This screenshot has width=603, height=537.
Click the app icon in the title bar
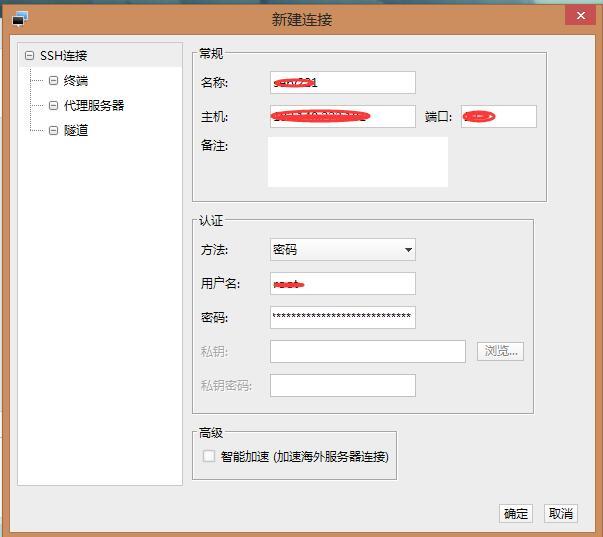coord(20,18)
